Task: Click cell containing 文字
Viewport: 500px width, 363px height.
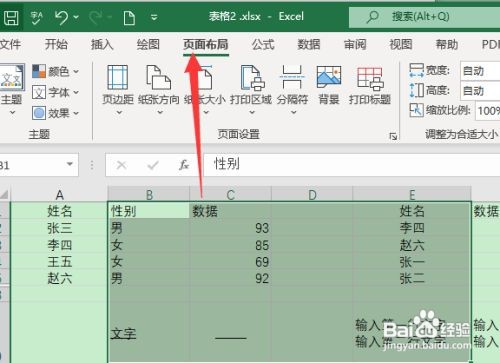Action: pos(149,333)
